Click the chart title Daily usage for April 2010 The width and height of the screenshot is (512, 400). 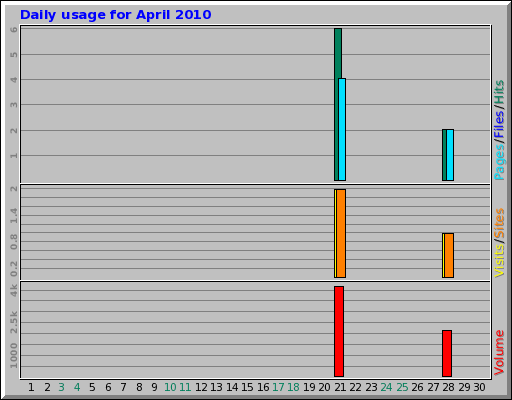tap(115, 15)
